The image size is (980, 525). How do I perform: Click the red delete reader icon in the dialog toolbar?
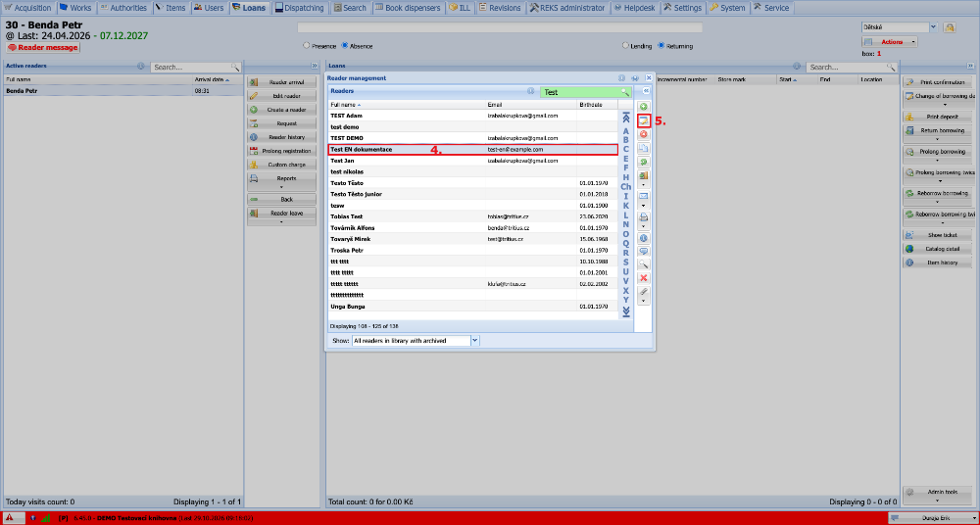(x=643, y=134)
